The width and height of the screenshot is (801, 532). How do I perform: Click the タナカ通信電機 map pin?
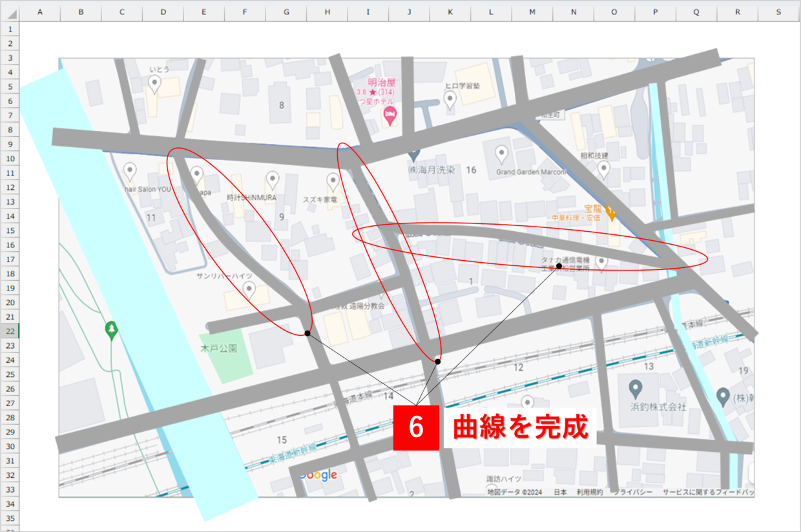pos(601,263)
